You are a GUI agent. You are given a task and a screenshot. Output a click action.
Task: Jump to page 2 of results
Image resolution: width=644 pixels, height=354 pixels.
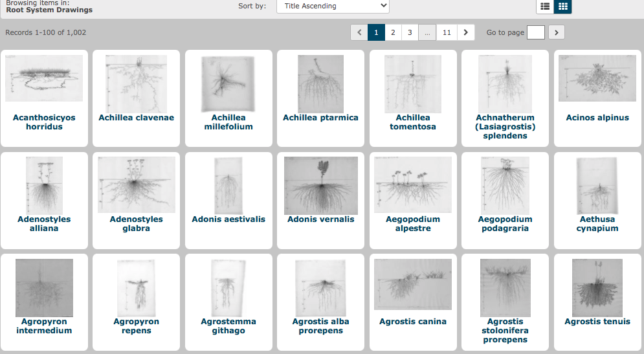[392, 32]
